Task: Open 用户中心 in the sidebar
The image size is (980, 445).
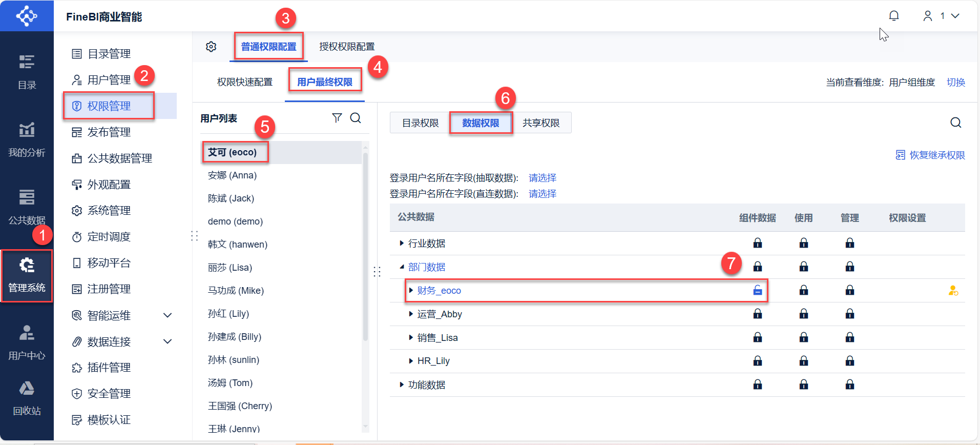Action: point(27,342)
